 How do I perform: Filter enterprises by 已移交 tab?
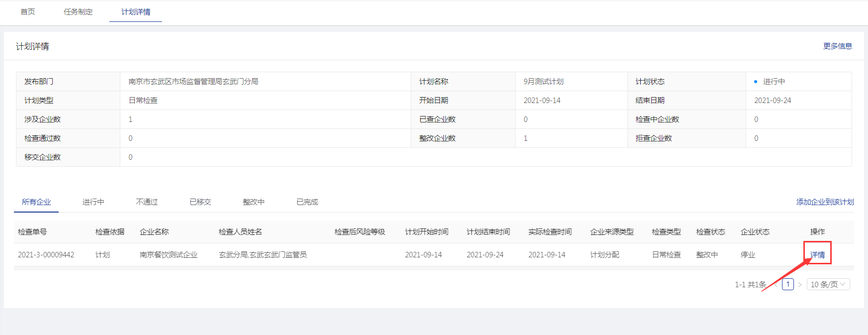tap(200, 202)
